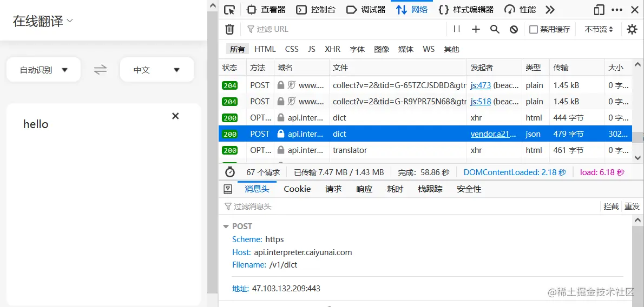Filter requests by 图像
Viewport: 644px width, 307px height.
[x=382, y=49]
